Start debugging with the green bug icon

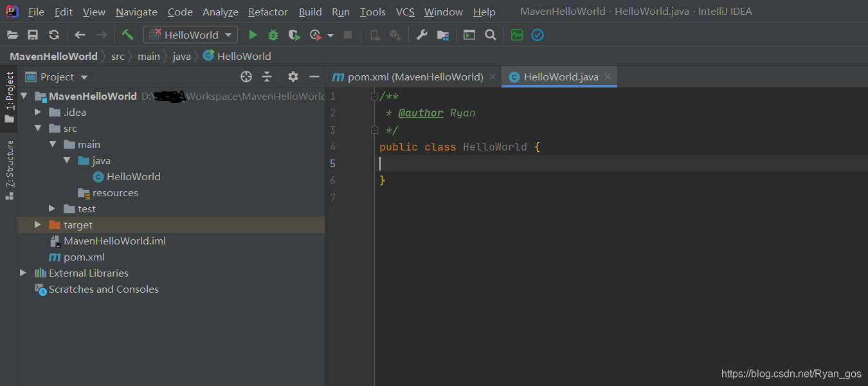click(273, 35)
